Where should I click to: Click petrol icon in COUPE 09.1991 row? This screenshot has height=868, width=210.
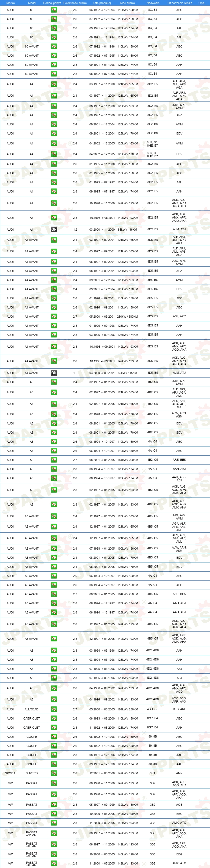(54, 764)
